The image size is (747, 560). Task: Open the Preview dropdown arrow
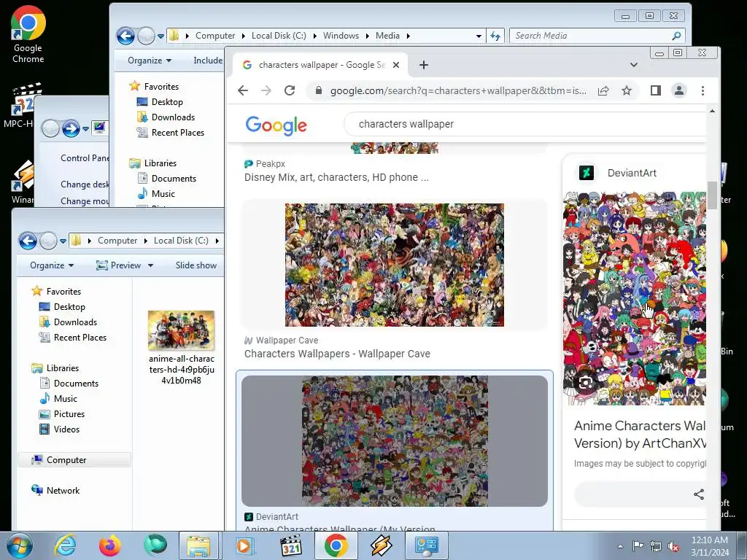150,265
